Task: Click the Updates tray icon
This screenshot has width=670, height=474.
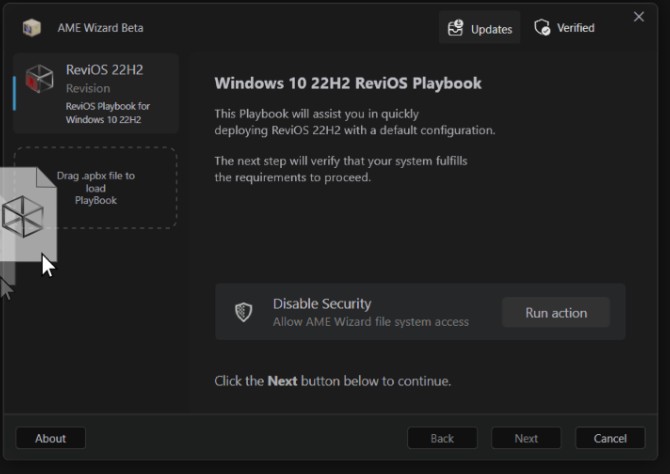Action: tap(455, 28)
